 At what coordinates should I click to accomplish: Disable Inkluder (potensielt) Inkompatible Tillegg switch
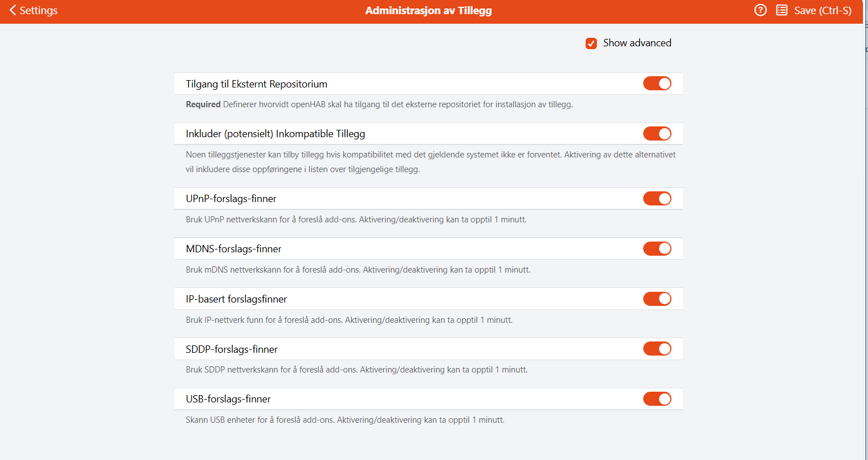click(x=657, y=134)
